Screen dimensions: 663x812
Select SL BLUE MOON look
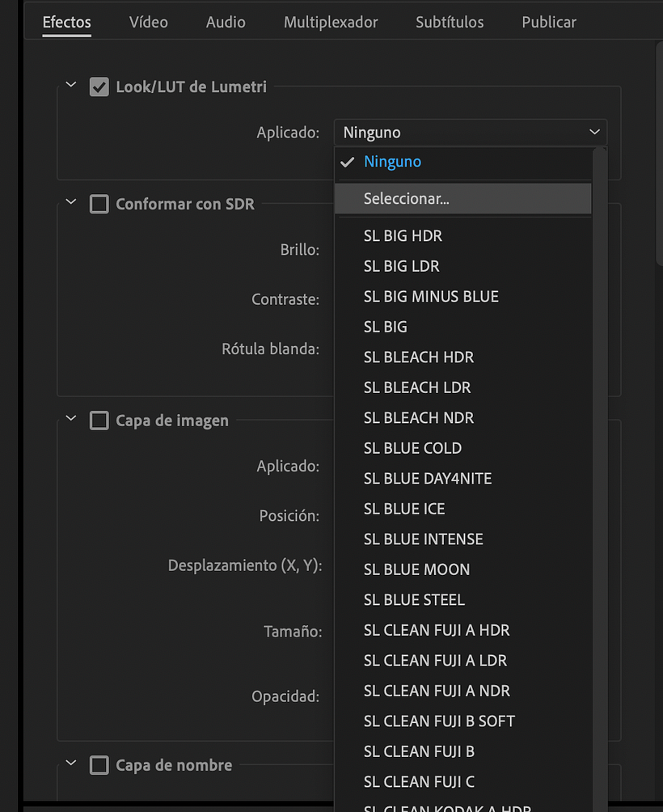coord(462,569)
